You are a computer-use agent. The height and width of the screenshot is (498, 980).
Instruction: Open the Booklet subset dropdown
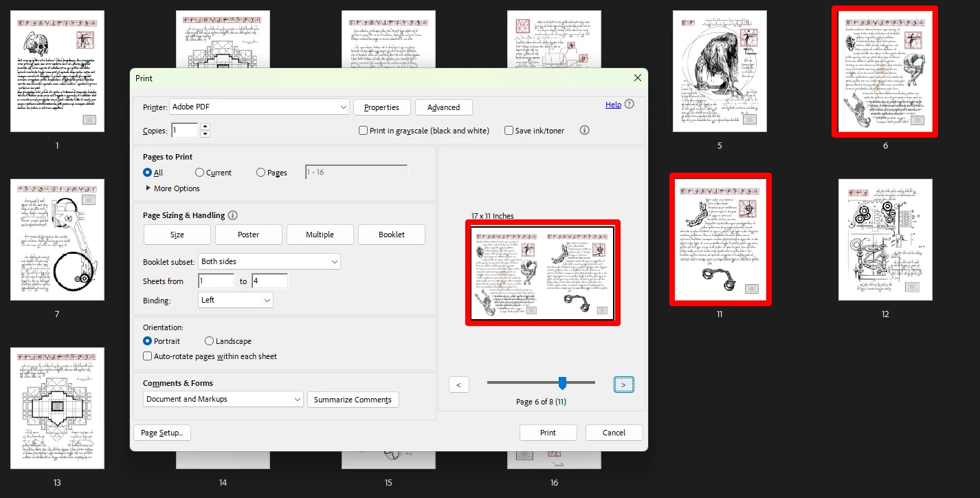(269, 261)
